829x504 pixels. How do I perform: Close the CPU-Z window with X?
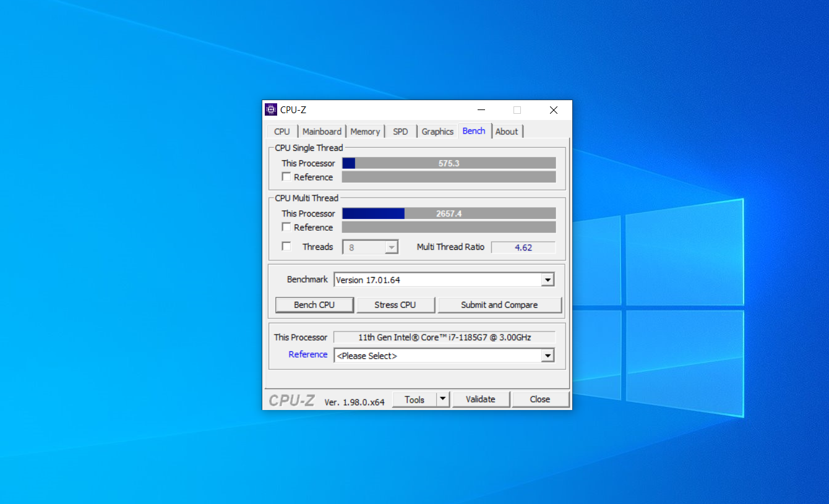554,110
